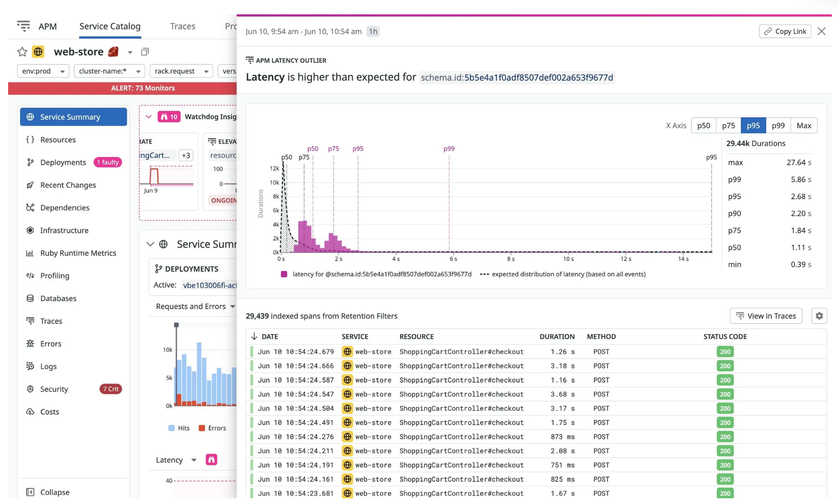The height and width of the screenshot is (504, 839).
Task: Click the Copy Link button
Action: (785, 31)
